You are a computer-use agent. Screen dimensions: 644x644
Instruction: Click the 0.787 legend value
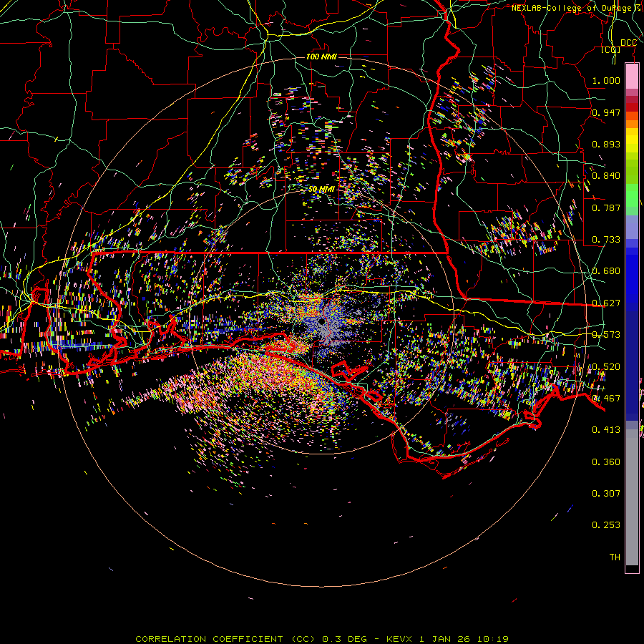pos(606,208)
